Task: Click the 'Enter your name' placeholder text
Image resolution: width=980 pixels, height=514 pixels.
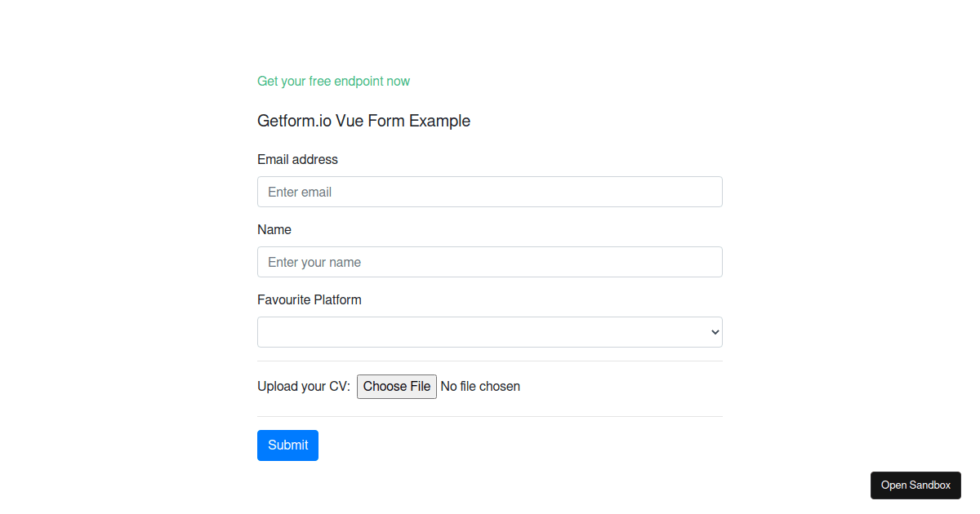Action: (314, 262)
